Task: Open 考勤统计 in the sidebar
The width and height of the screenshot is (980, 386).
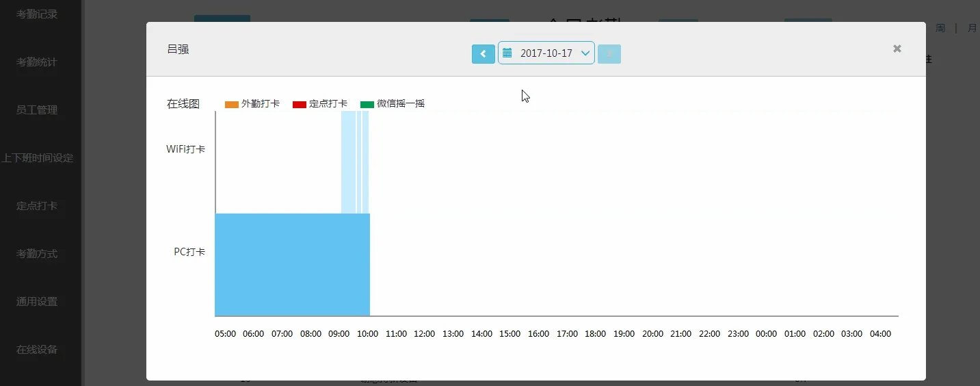Action: pos(37,62)
